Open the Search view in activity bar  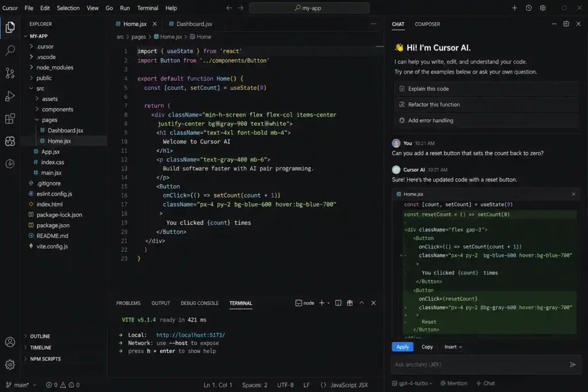coord(10,50)
